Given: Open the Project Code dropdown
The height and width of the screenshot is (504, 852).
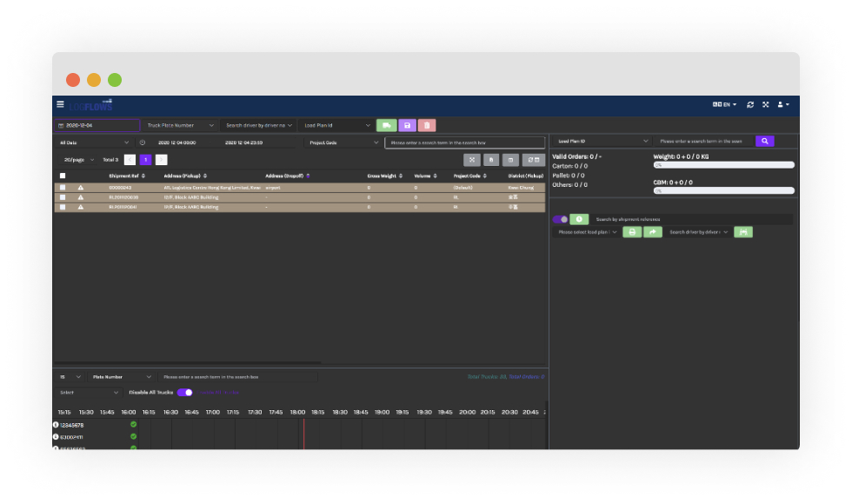Looking at the screenshot, I should pyautogui.click(x=343, y=143).
